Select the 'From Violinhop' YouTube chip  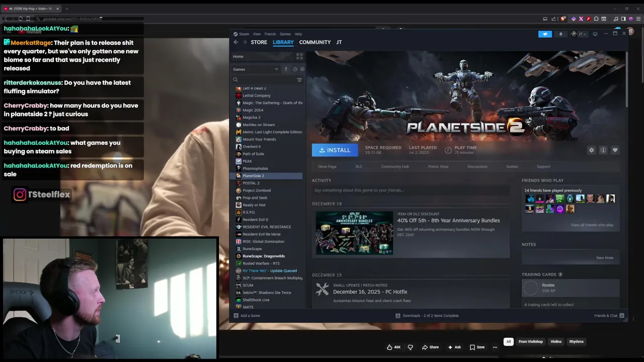click(531, 341)
